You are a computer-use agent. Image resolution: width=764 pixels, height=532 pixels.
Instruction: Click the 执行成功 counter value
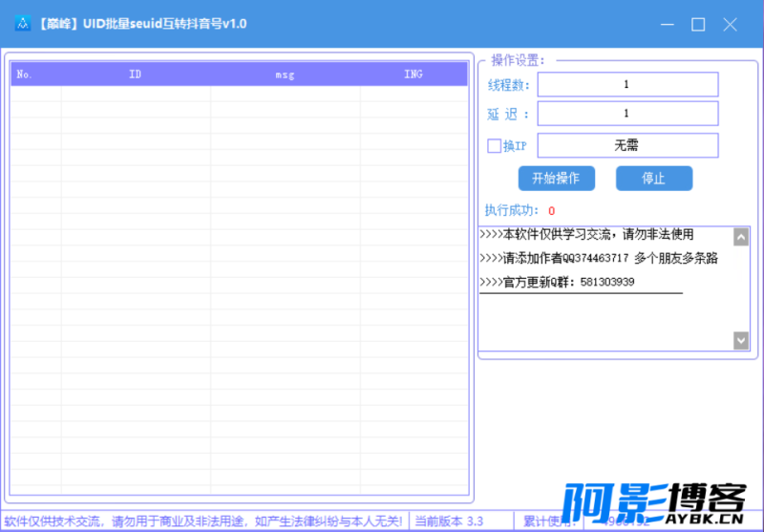[552, 210]
